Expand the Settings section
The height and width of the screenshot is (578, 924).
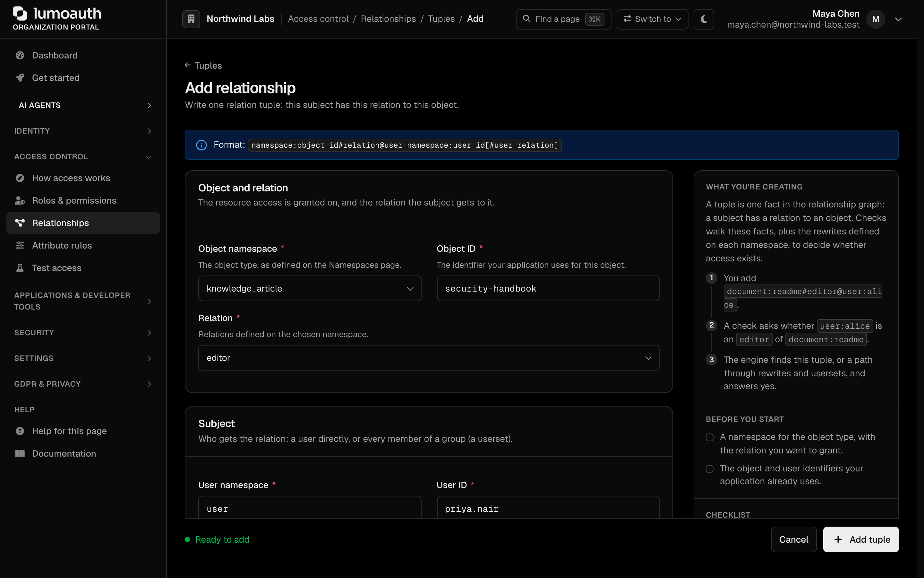(83, 358)
